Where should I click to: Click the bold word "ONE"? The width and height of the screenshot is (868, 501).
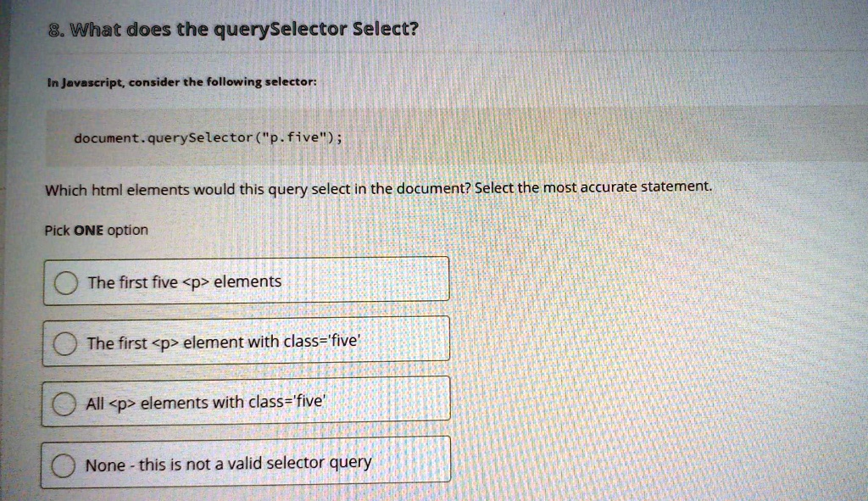[88, 230]
